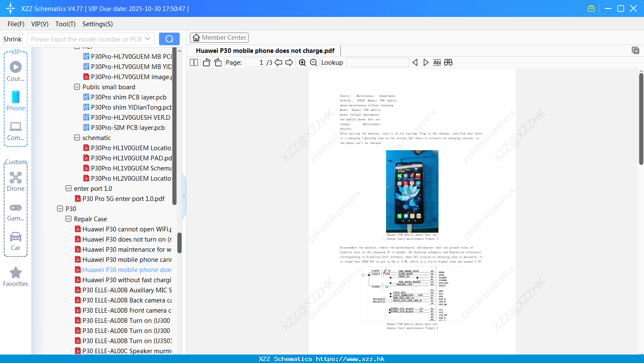Open the model number dropdown arrow
Image resolution: width=644 pixels, height=363 pixels.
click(x=148, y=39)
